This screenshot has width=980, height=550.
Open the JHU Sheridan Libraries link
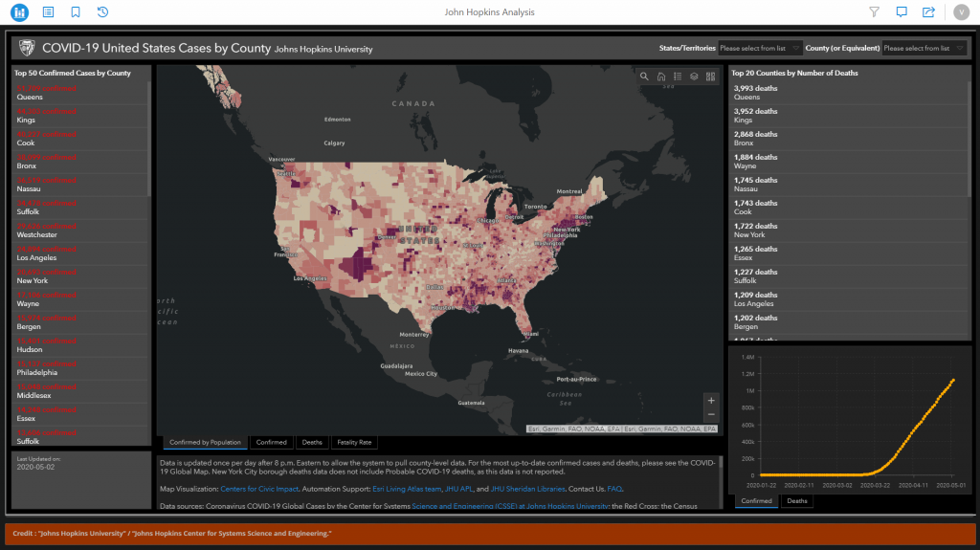[527, 489]
